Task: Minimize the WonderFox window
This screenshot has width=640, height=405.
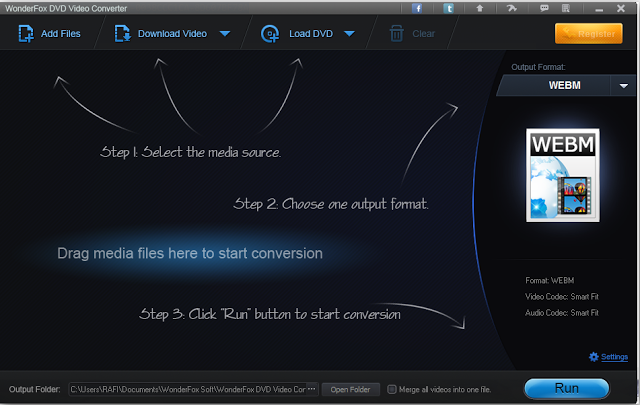Action: coord(599,9)
